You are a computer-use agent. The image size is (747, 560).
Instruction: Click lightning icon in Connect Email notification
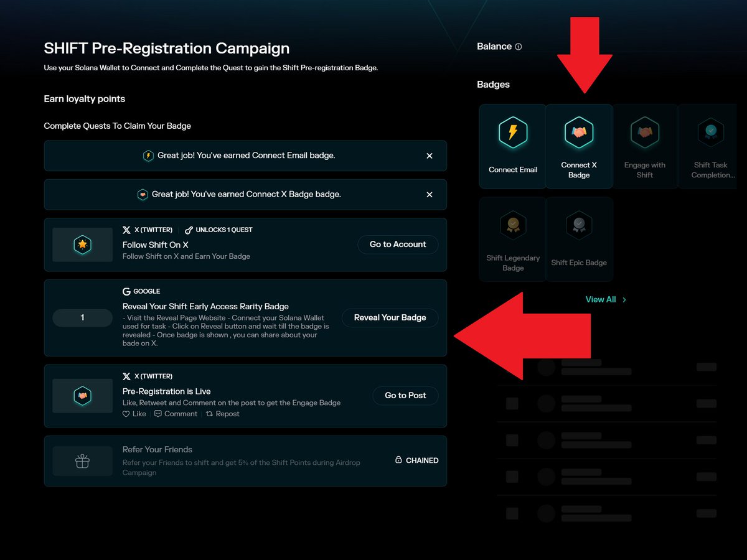tap(148, 156)
